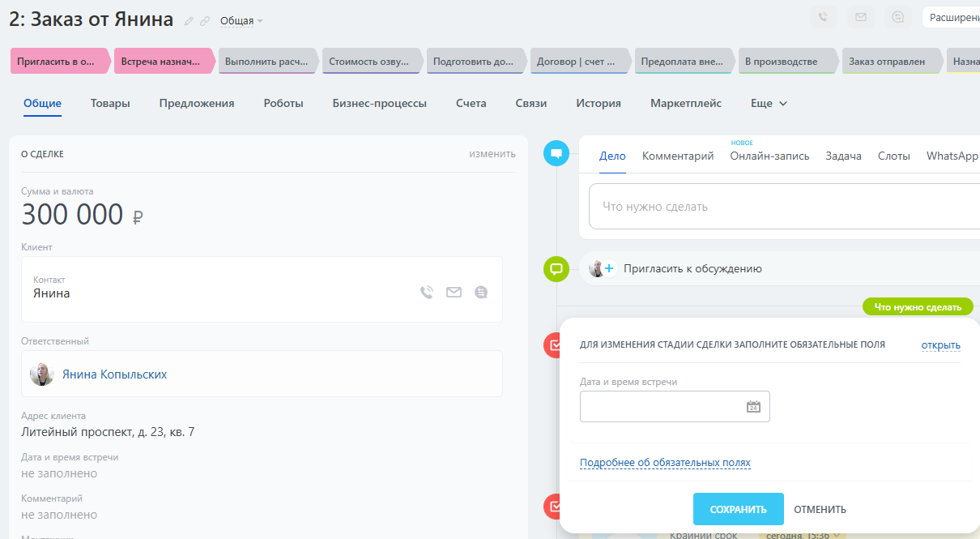The height and width of the screenshot is (539, 980).
Task: Click the header email icon
Action: (861, 17)
